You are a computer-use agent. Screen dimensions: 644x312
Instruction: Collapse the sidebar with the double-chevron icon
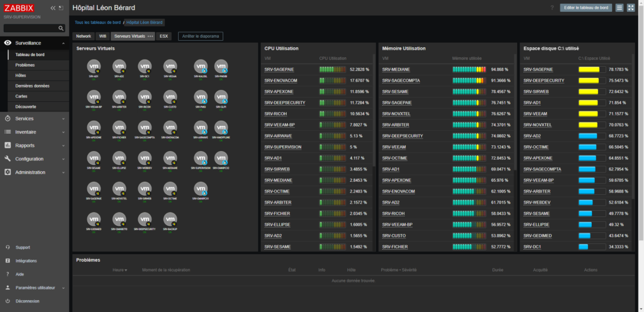53,8
